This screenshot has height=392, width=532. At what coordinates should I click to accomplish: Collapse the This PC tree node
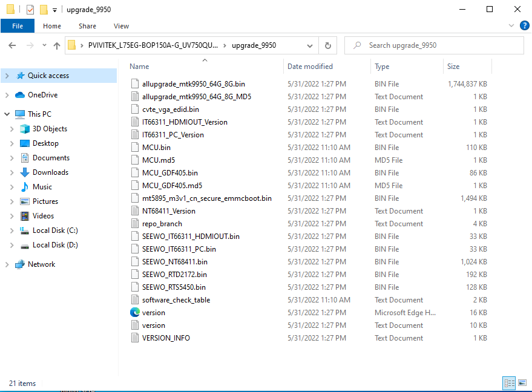click(x=7, y=114)
